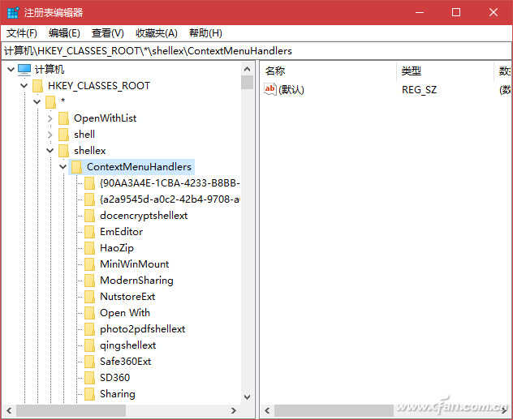Click tree pane scroll up arrow
Screen dimensions: 513x420
click(x=248, y=69)
